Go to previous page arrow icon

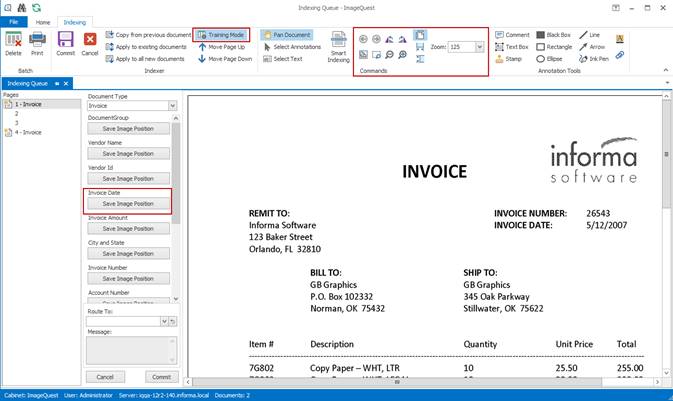tap(363, 39)
